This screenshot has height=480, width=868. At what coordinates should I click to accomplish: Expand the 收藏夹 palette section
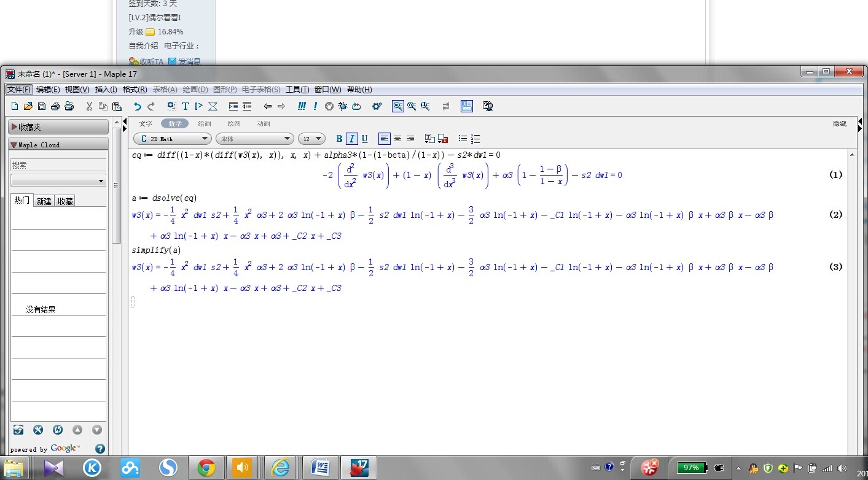(x=58, y=127)
